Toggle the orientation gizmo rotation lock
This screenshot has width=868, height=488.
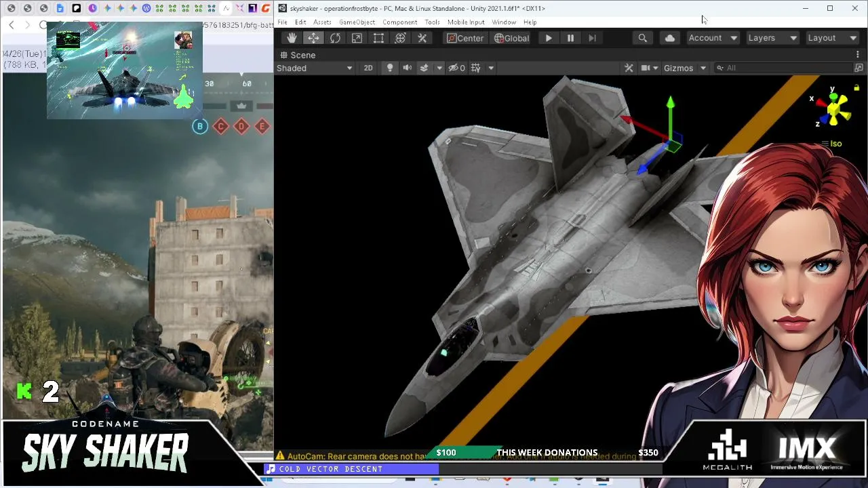point(856,88)
